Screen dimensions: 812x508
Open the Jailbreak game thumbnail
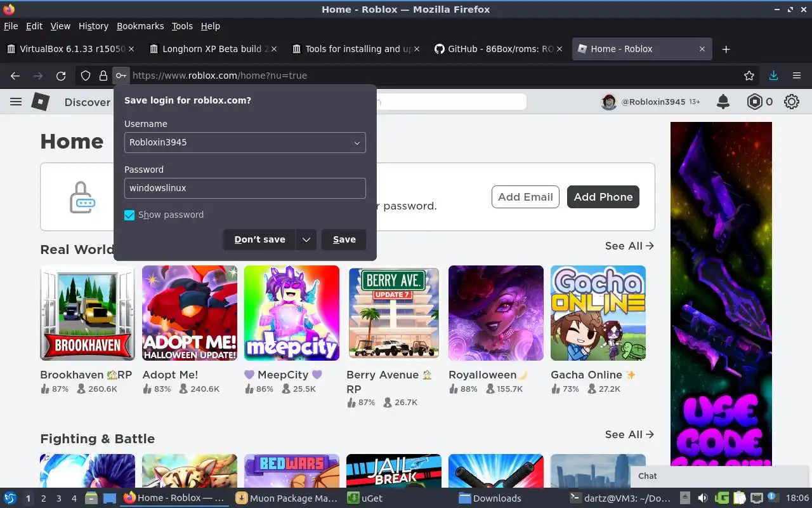(x=394, y=471)
